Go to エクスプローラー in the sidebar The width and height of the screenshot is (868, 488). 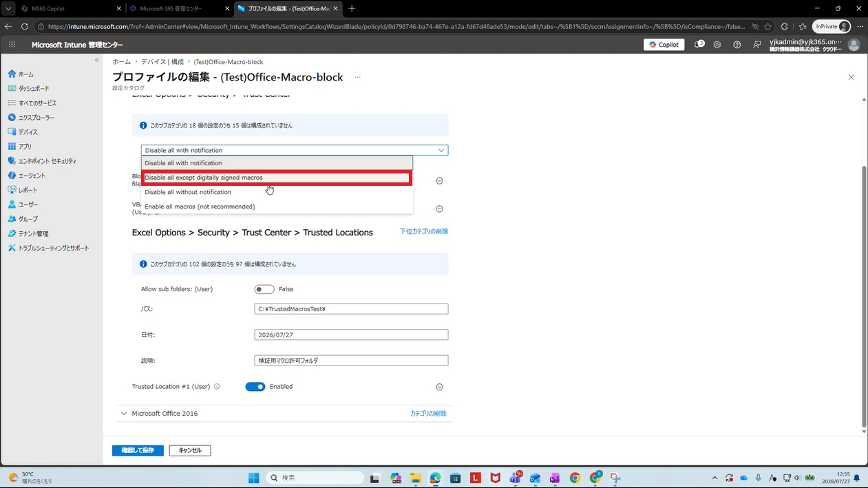point(31,118)
